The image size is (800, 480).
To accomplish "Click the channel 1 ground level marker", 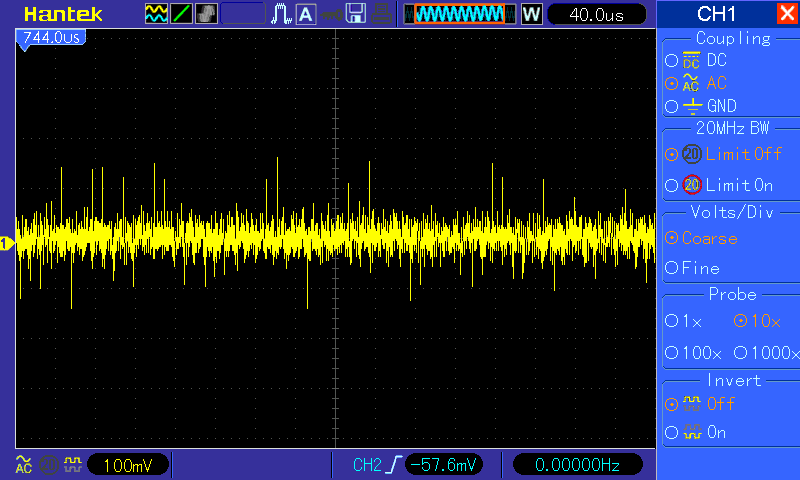I will click(7, 244).
